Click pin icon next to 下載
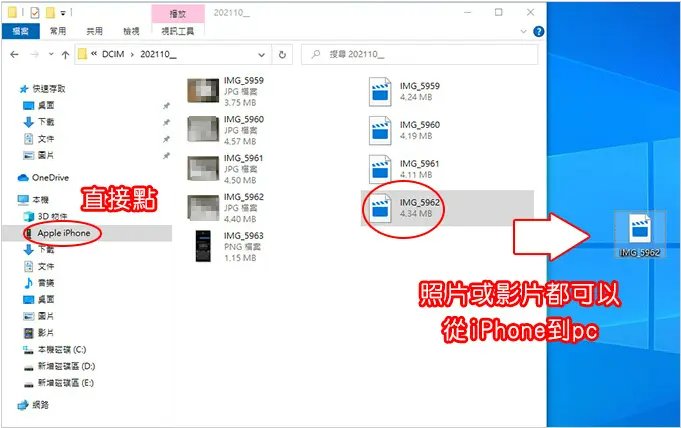The width and height of the screenshot is (681, 428). [166, 123]
